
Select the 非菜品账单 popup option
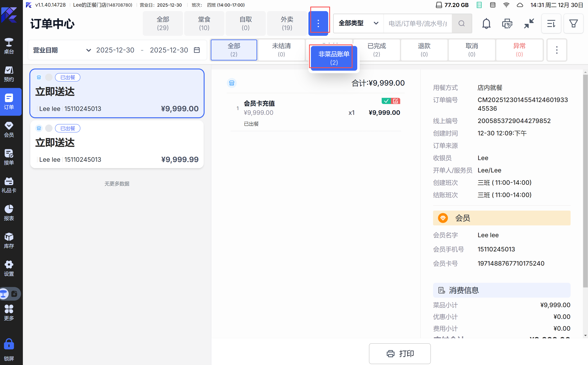(334, 58)
